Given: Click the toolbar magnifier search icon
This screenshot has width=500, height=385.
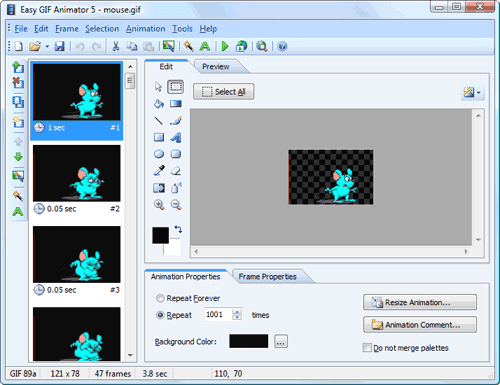Looking at the screenshot, I should 262,46.
